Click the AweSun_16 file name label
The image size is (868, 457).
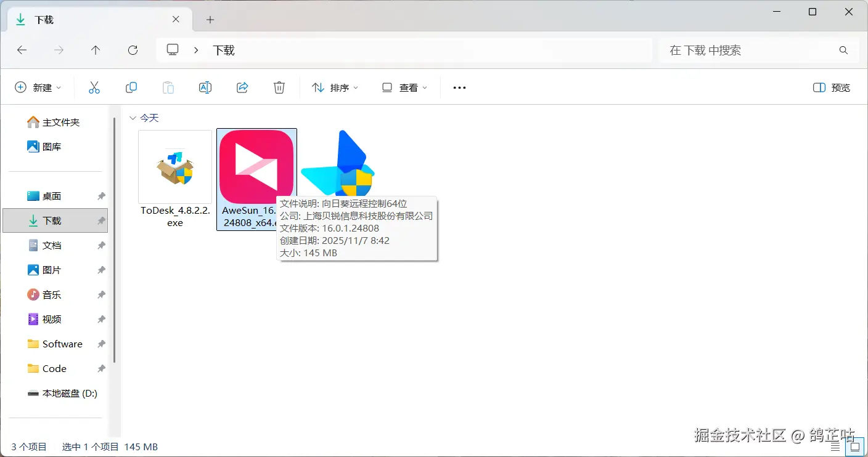click(248, 216)
